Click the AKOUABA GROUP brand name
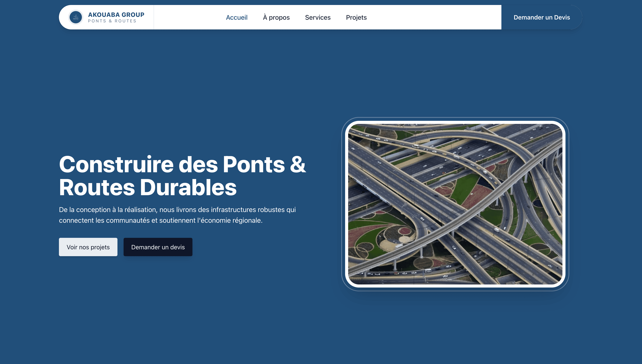642x364 pixels. tap(116, 15)
